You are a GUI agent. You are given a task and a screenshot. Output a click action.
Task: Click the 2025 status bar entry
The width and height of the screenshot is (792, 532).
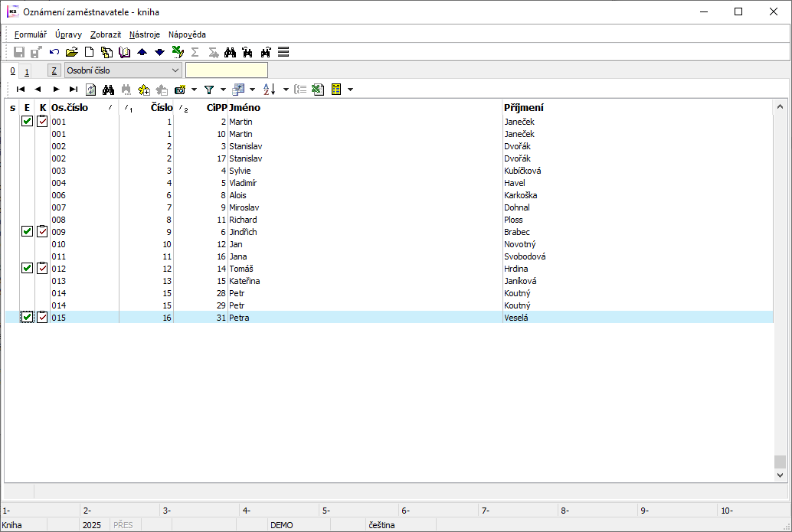pyautogui.click(x=92, y=525)
